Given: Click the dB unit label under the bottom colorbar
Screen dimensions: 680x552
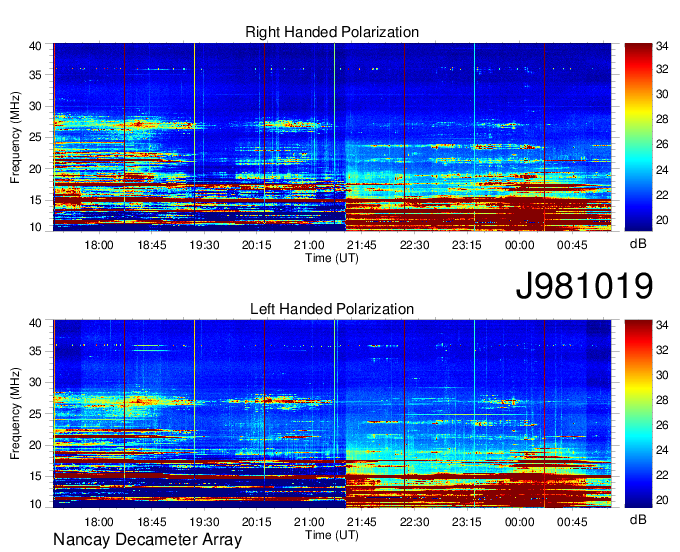Looking at the screenshot, I should [638, 519].
